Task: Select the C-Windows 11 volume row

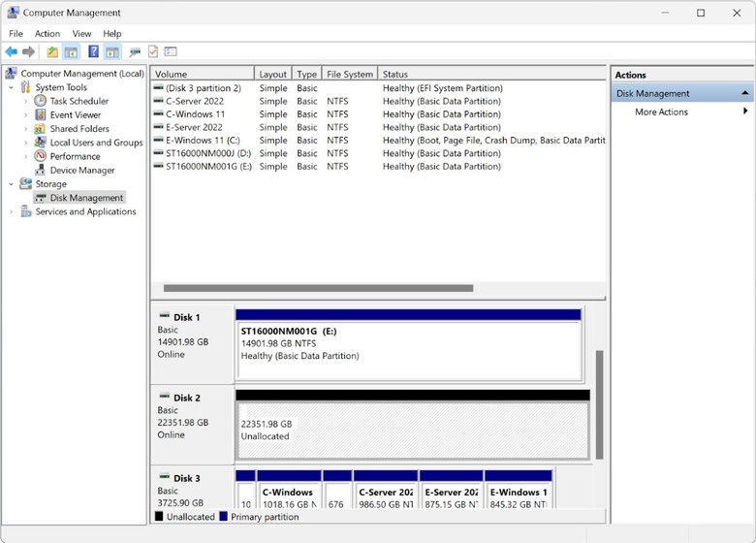Action: coord(378,114)
